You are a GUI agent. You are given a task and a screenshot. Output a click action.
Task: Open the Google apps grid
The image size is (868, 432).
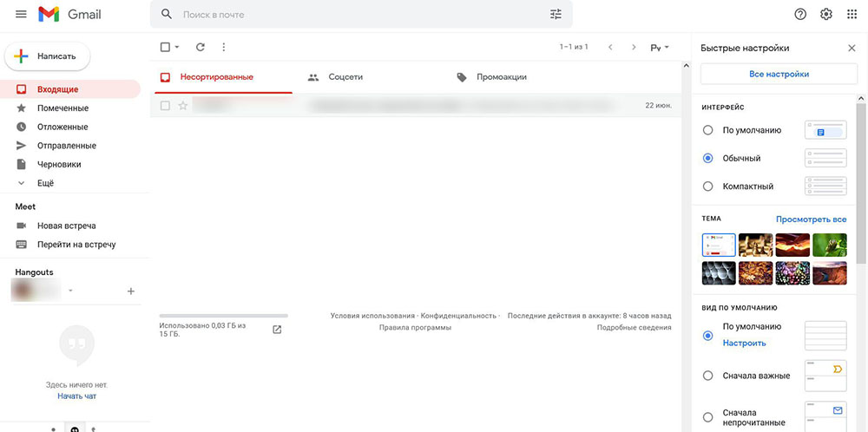click(x=852, y=15)
